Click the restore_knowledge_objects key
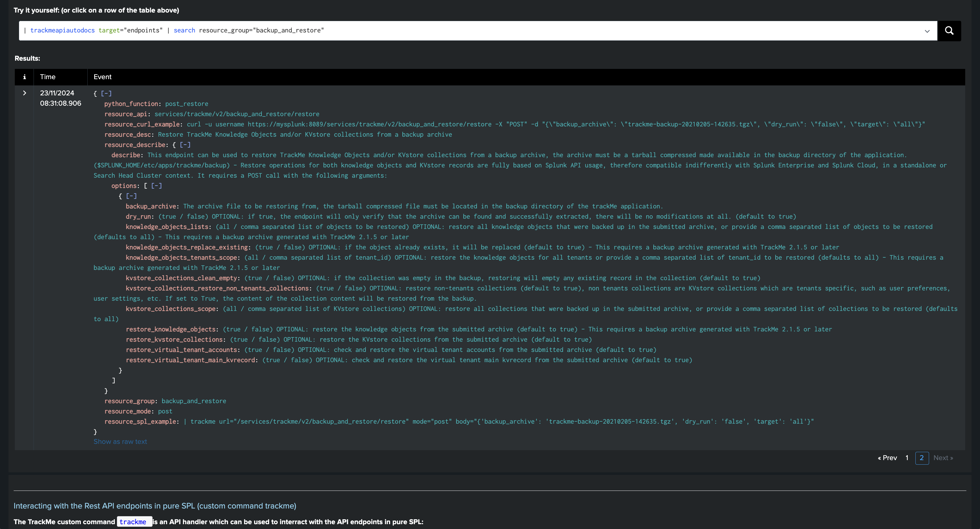 [171, 330]
